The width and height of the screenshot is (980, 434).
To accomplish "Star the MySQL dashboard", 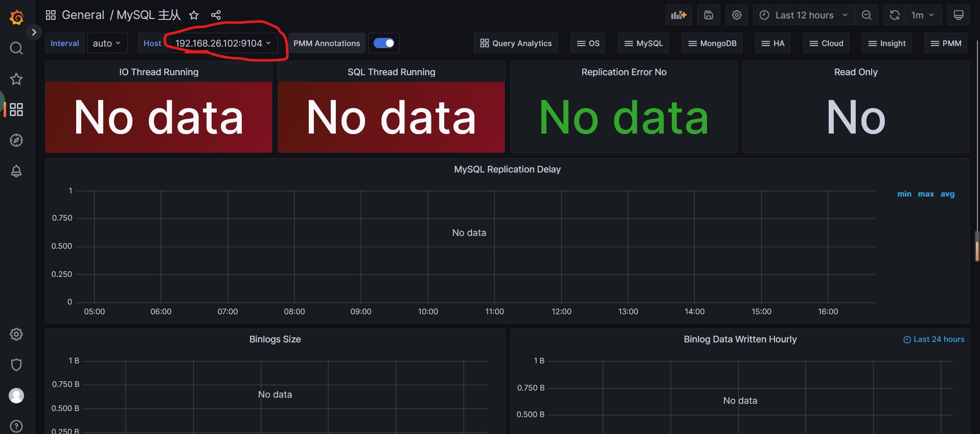I will tap(194, 15).
